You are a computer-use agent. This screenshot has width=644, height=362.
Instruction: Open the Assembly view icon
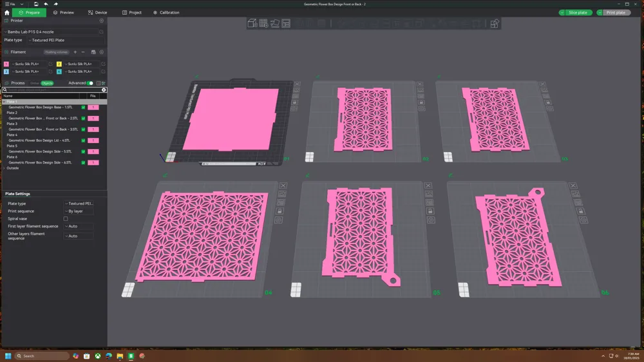(495, 23)
